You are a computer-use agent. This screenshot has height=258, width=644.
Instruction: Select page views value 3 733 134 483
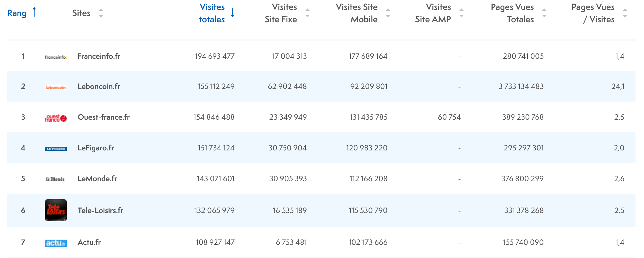pos(521,86)
